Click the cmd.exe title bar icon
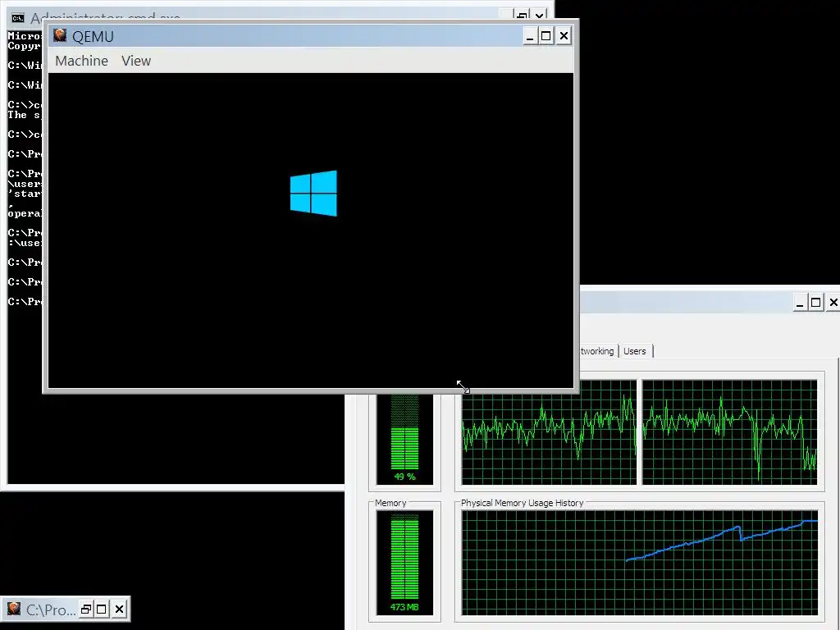 tap(18, 18)
